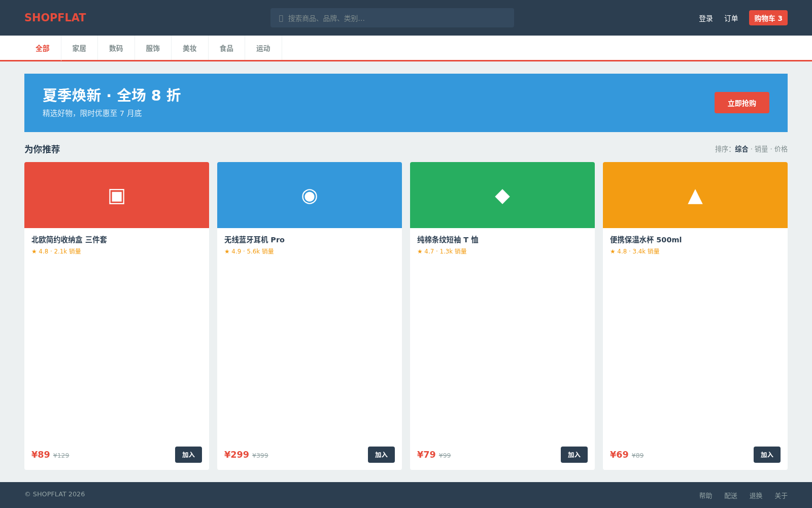Screen dimensions: 812x508
Task: Click the 4.8 · 3.4k 销量 rating
Action: [635, 251]
